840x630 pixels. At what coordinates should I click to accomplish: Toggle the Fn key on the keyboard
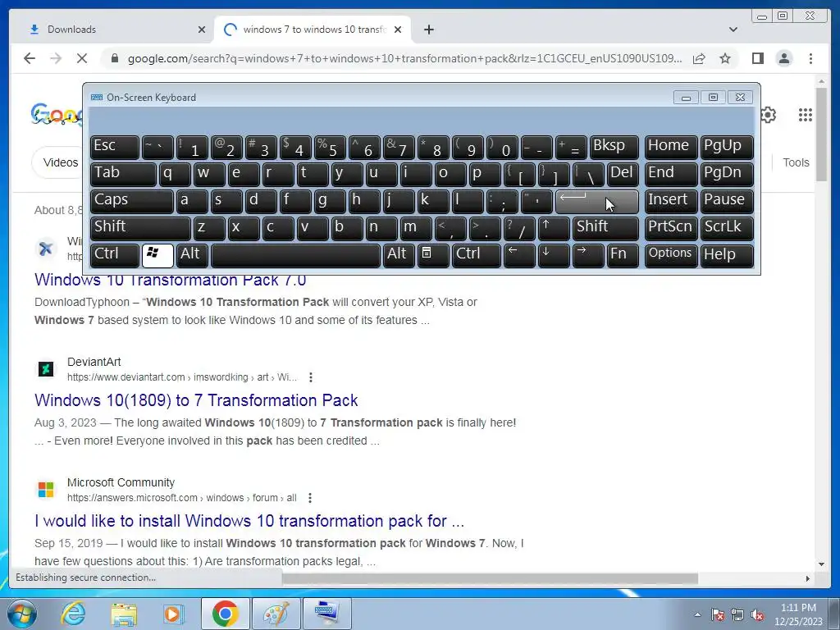point(622,255)
